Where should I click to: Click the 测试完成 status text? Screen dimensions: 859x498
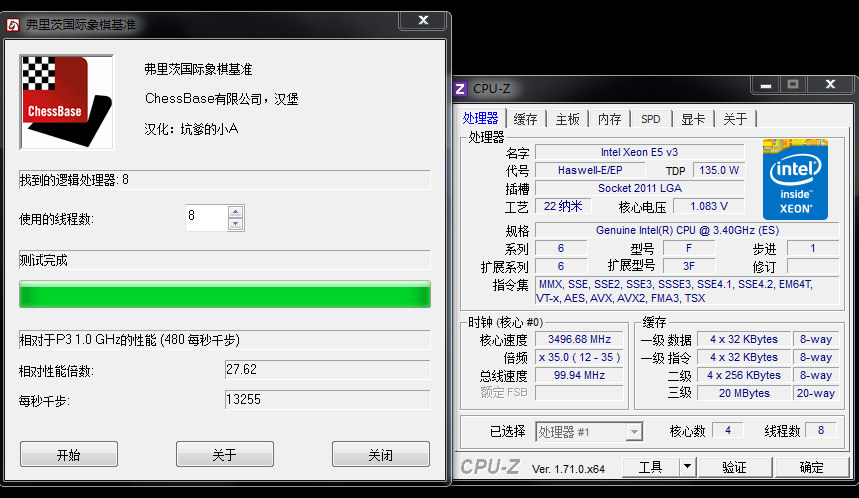point(44,260)
